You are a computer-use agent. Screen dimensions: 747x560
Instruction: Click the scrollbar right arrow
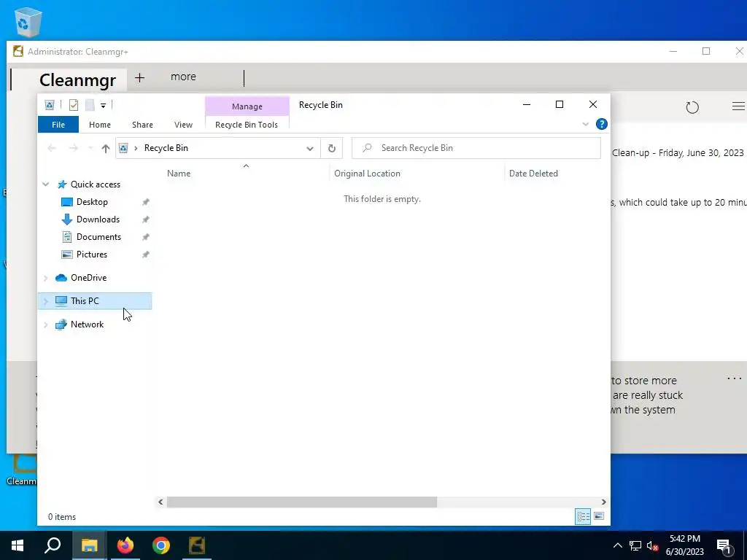pyautogui.click(x=603, y=502)
